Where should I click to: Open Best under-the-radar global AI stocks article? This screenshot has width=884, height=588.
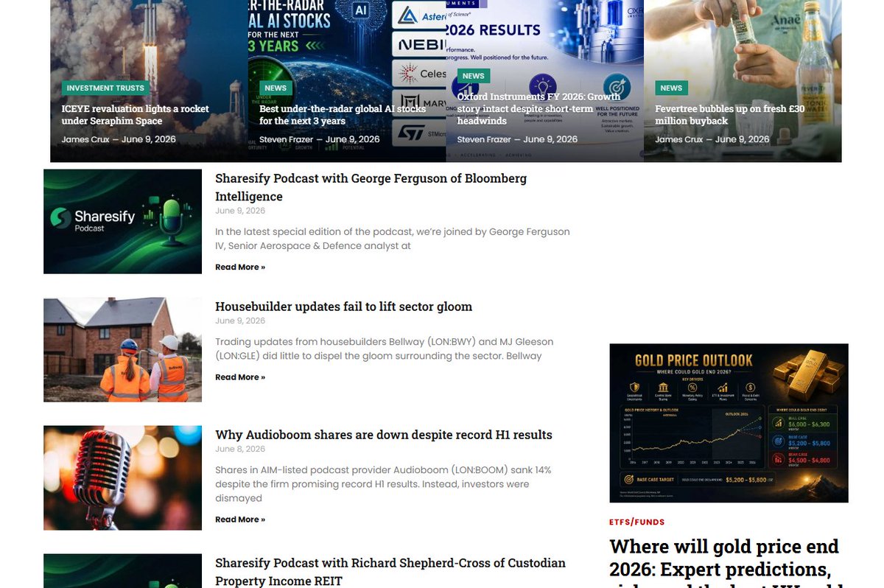pyautogui.click(x=343, y=114)
